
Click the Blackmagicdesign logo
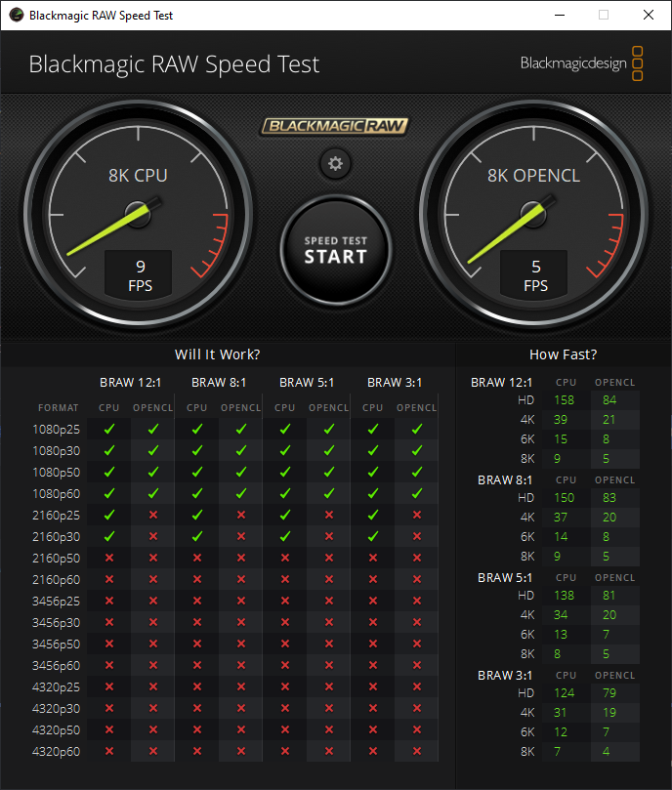pyautogui.click(x=581, y=63)
